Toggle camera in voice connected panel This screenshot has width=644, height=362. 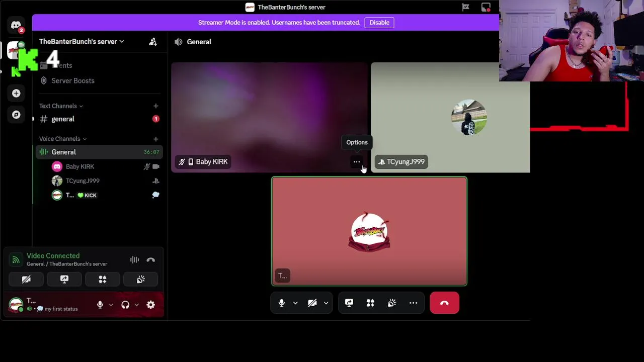click(26, 279)
